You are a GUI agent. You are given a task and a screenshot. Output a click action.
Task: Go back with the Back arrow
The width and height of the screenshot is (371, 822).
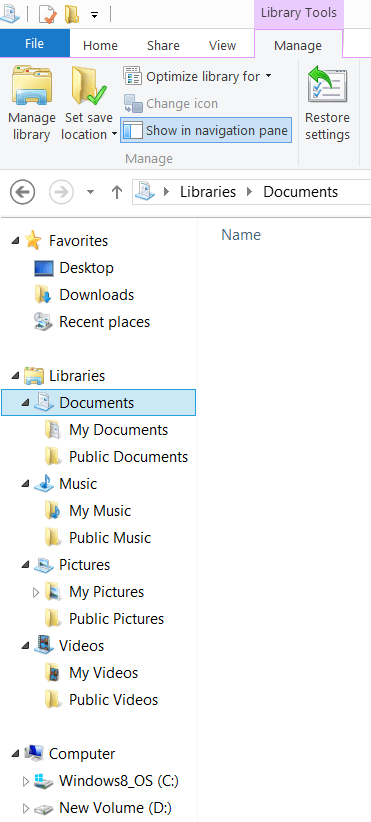23,192
